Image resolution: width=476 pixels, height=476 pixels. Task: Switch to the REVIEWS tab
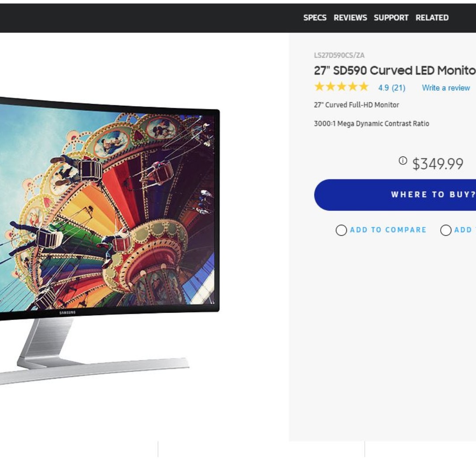point(350,18)
